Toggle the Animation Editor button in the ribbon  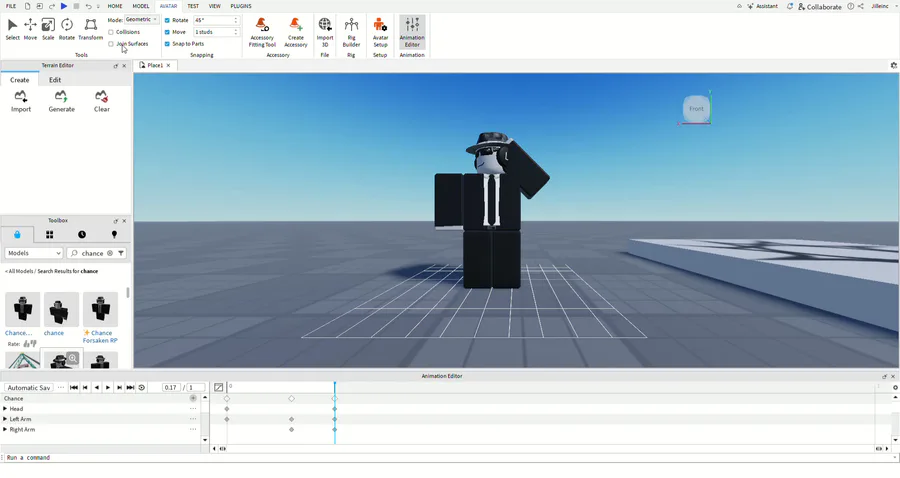pos(412,32)
